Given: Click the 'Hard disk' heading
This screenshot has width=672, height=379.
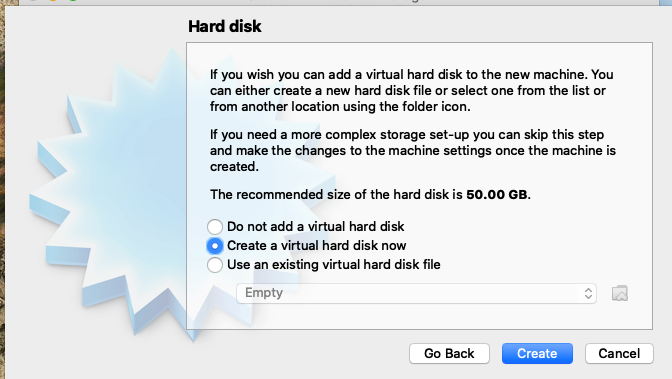Looking at the screenshot, I should 225,26.
